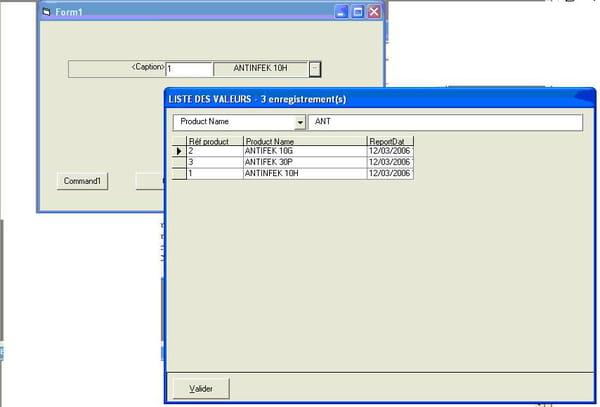Click the ANTIFEK 30P product name cell
This screenshot has width=600, height=407.
(x=305, y=163)
